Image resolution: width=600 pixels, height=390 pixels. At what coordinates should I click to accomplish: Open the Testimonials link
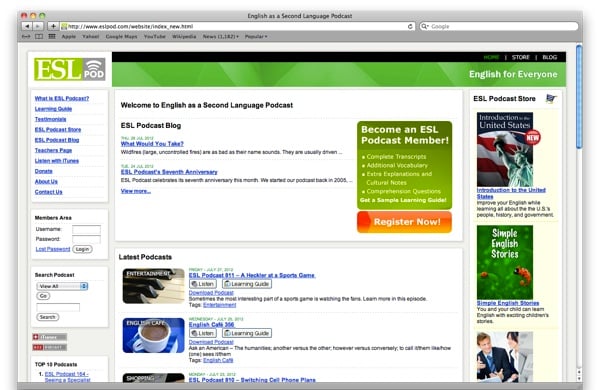(x=51, y=119)
